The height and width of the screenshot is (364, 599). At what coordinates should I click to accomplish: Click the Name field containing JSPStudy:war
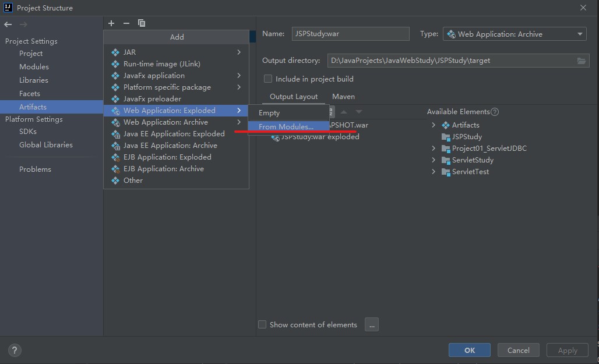350,34
